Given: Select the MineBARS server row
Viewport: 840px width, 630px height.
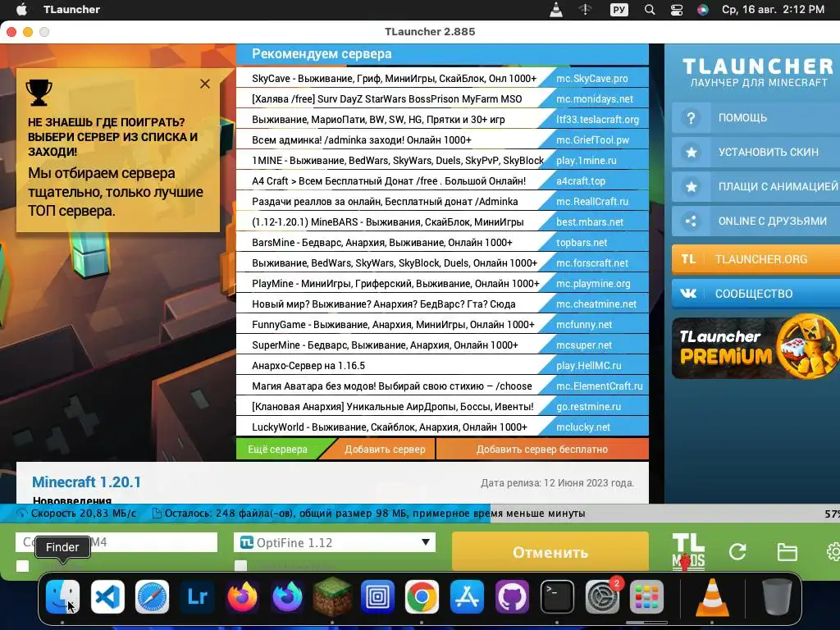Looking at the screenshot, I should point(442,221).
